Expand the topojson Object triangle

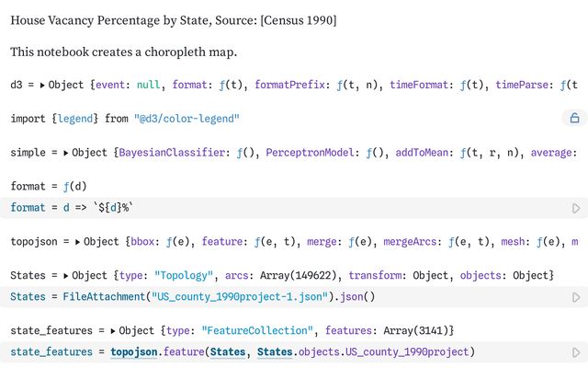tap(77, 242)
